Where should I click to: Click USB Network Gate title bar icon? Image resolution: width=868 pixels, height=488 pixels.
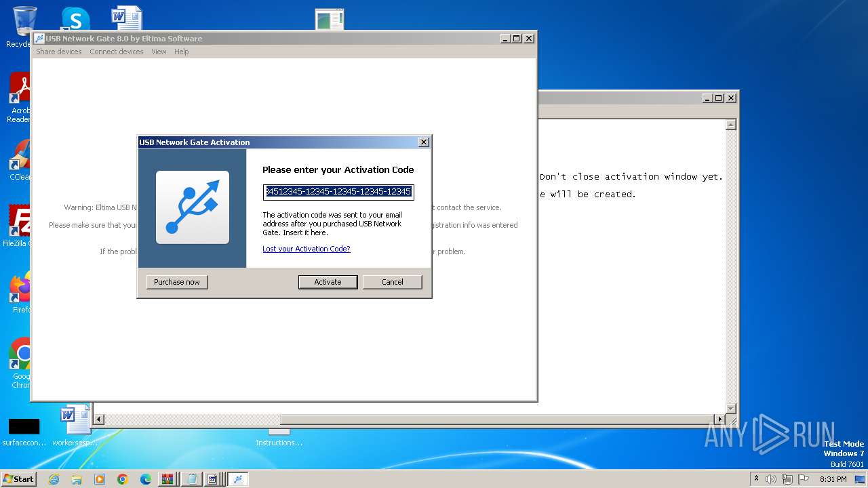[39, 39]
